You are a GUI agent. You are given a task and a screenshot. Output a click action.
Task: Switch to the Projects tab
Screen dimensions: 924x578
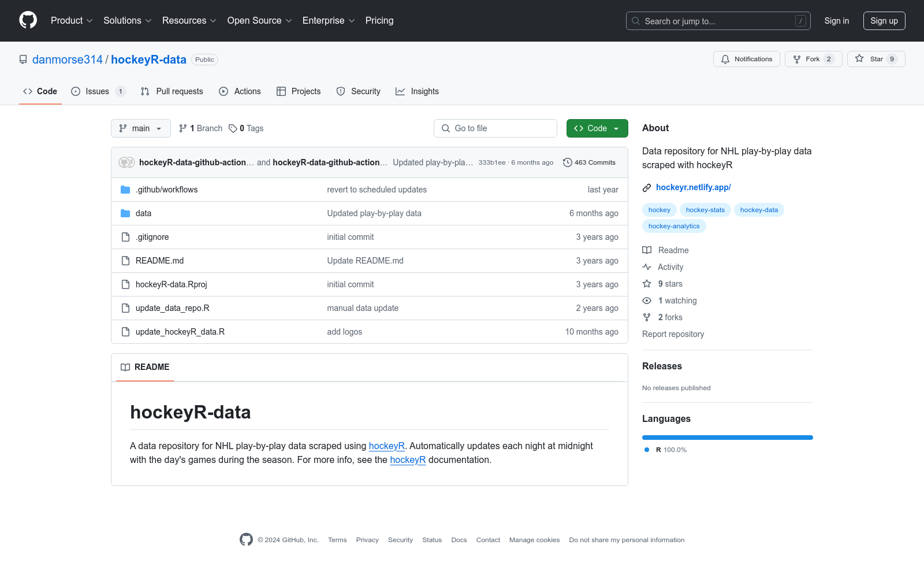[299, 91]
